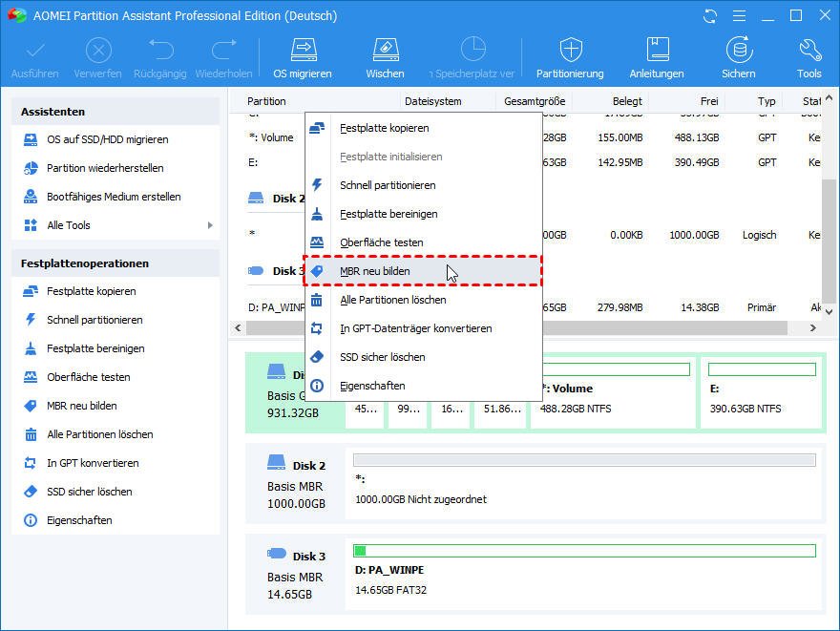
Task: Sort by Belegt column header
Action: click(x=627, y=101)
